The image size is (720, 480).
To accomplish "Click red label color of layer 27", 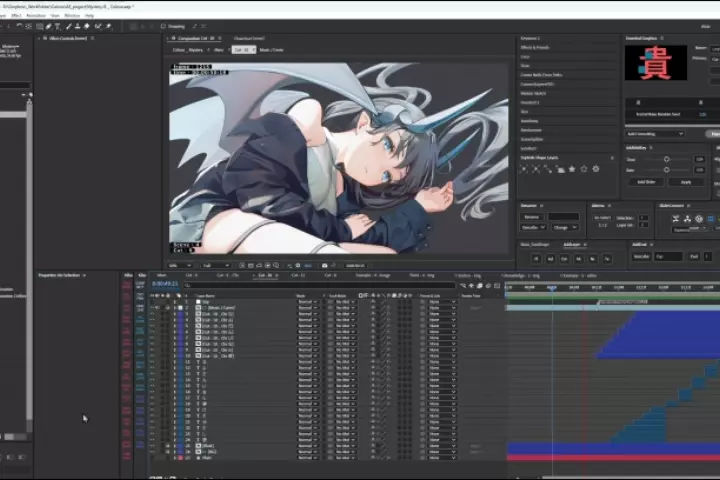I will tap(180, 458).
